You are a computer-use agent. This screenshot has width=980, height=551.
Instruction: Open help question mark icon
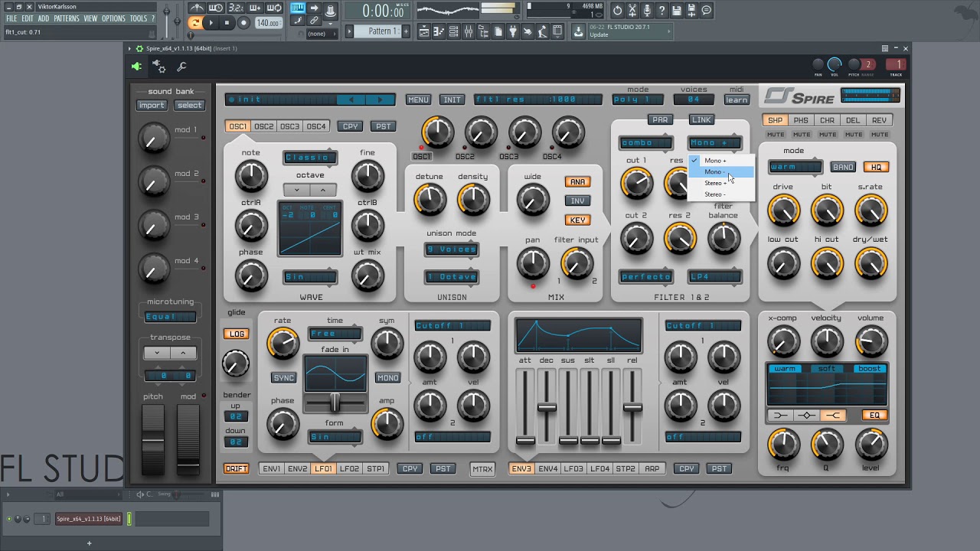point(662,10)
